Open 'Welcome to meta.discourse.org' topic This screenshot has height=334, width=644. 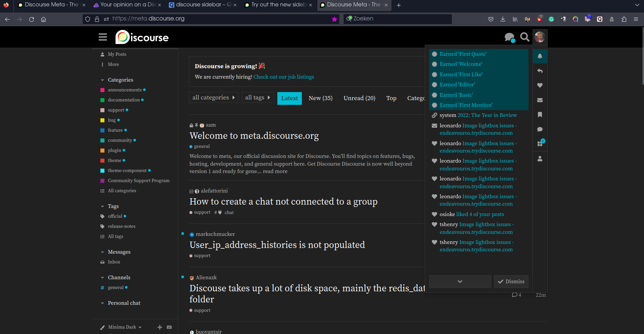pos(254,136)
